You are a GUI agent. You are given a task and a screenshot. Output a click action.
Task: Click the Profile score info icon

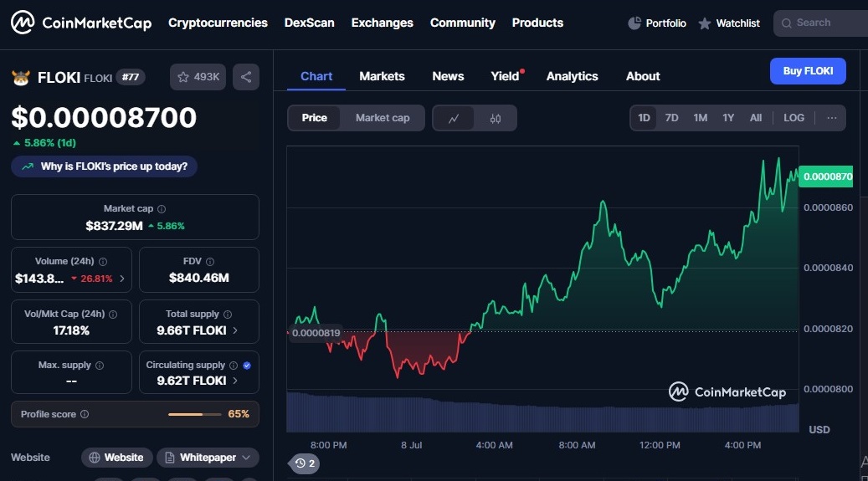(85, 414)
